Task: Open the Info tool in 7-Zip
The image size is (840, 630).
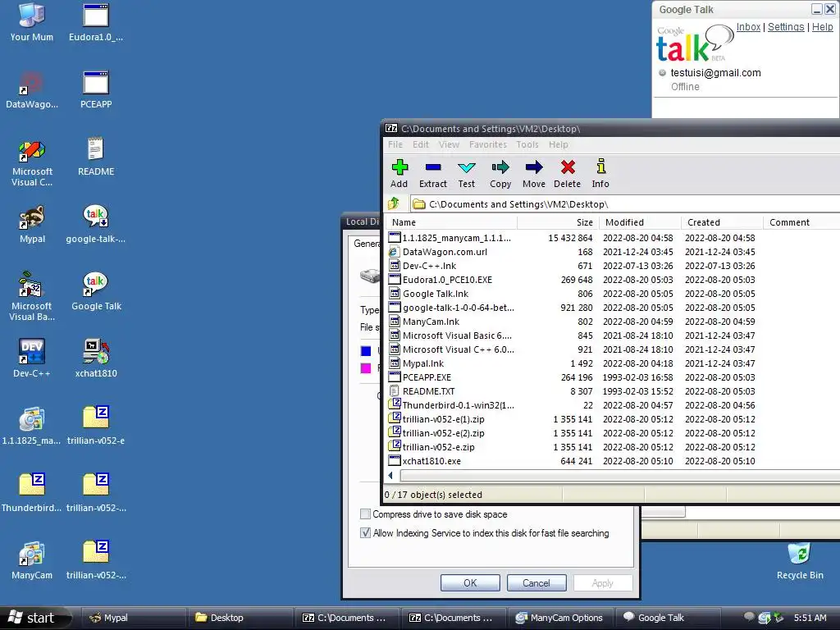Action: point(600,174)
